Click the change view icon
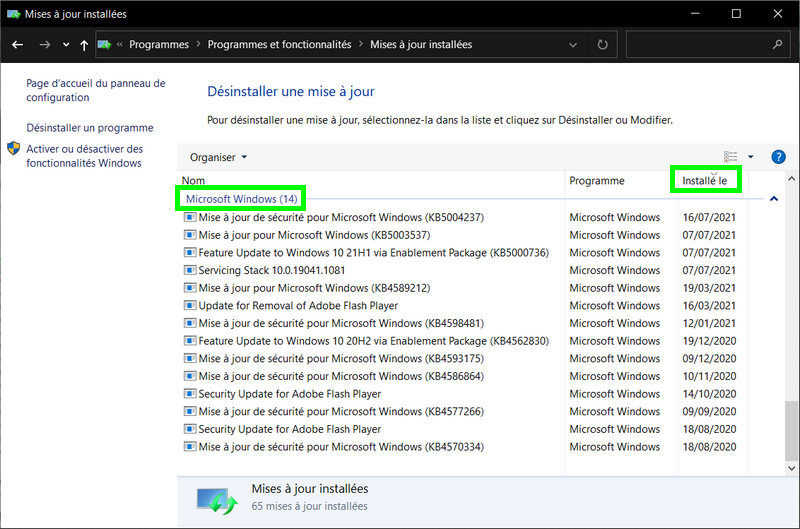Viewport: 800px width, 529px height. tap(731, 157)
